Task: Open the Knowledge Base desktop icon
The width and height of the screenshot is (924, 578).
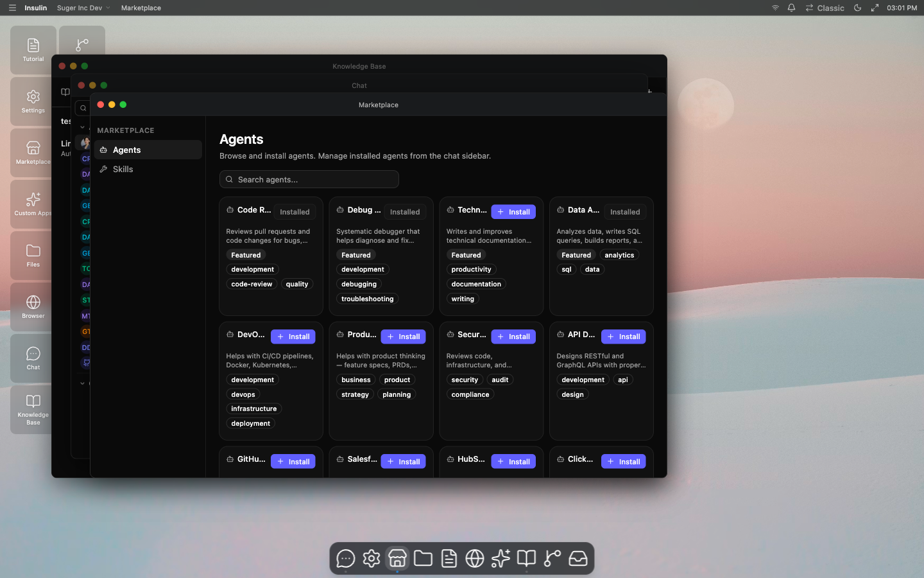Action: (33, 410)
